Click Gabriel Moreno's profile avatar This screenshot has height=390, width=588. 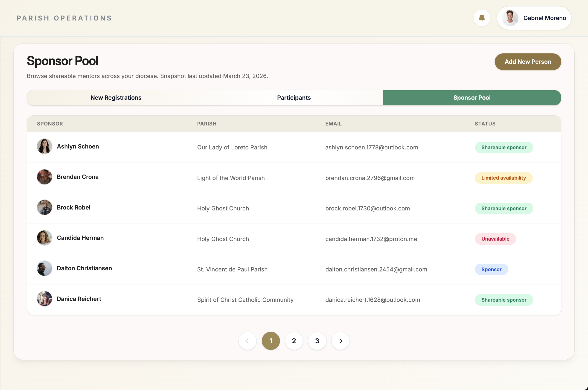coord(510,18)
